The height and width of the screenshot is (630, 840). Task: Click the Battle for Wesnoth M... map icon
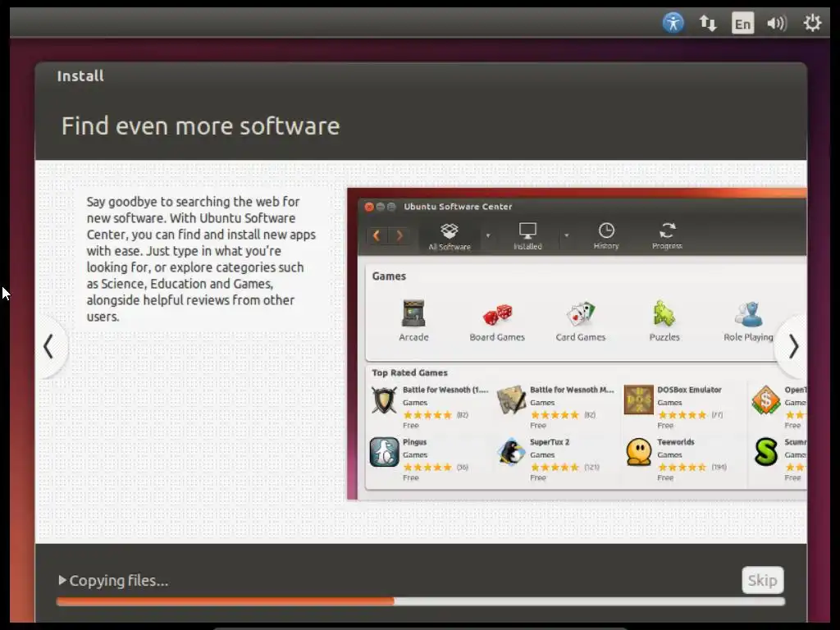click(511, 400)
